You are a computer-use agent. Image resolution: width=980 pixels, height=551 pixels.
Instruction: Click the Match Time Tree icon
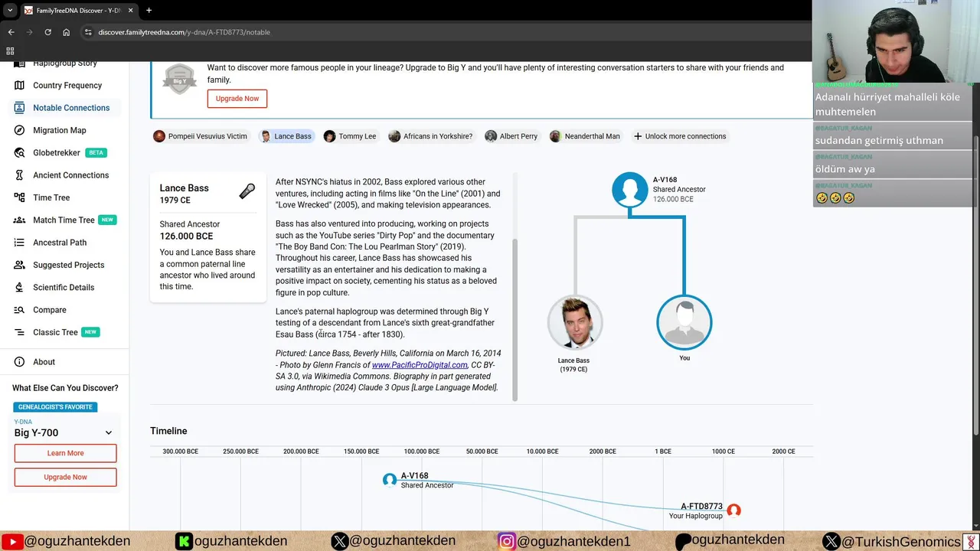(x=19, y=220)
